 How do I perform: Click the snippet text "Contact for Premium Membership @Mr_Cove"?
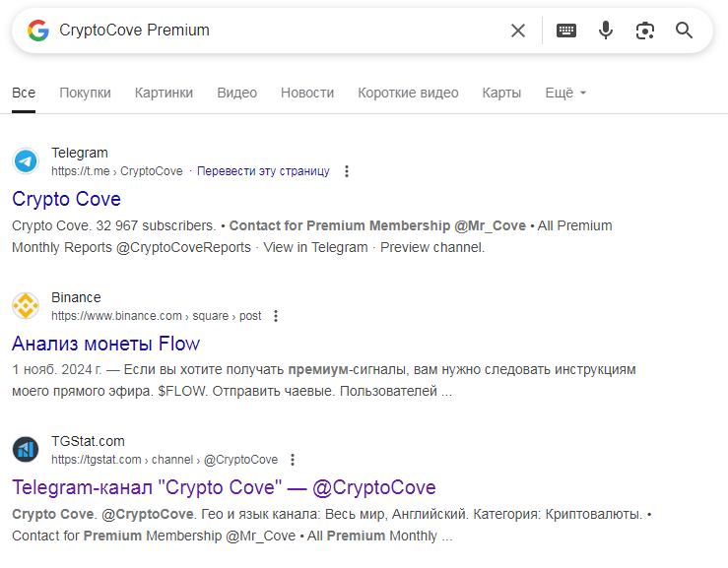point(377,226)
